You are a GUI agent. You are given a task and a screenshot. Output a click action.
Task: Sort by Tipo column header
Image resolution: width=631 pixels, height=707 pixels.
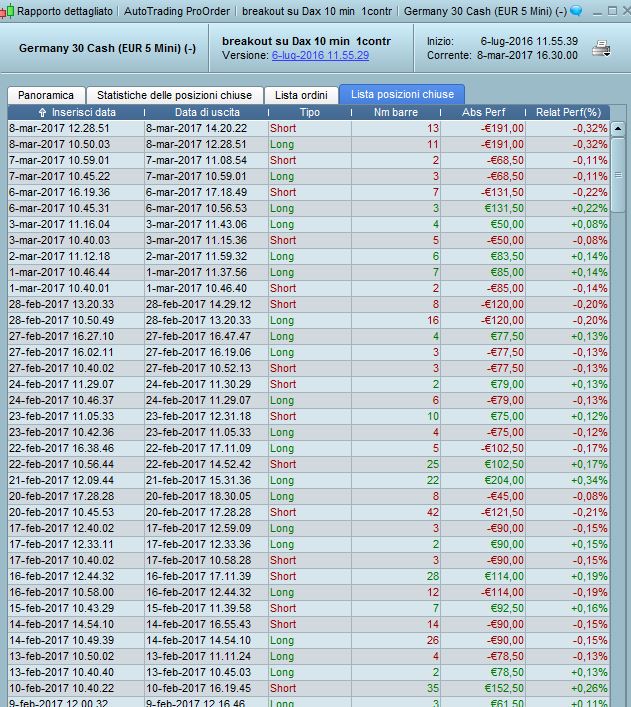309,112
